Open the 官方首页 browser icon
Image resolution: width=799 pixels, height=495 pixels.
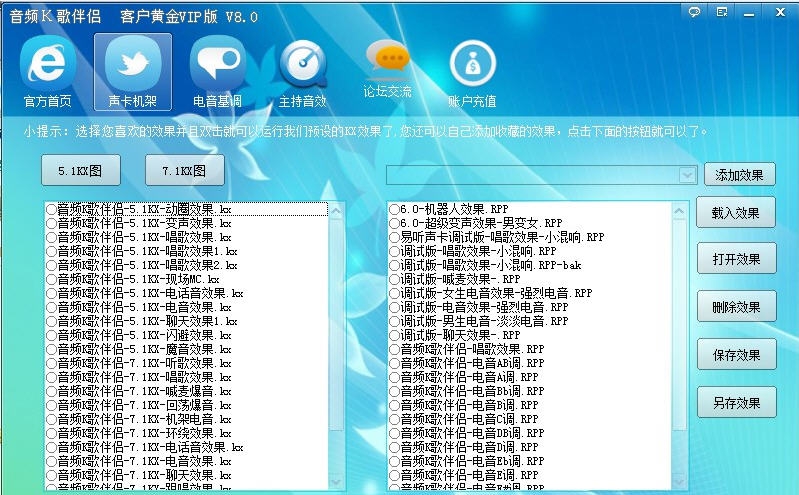[x=47, y=64]
